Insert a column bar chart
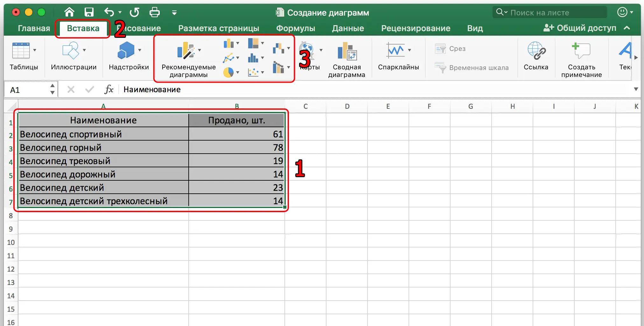The image size is (644, 326). [228, 43]
